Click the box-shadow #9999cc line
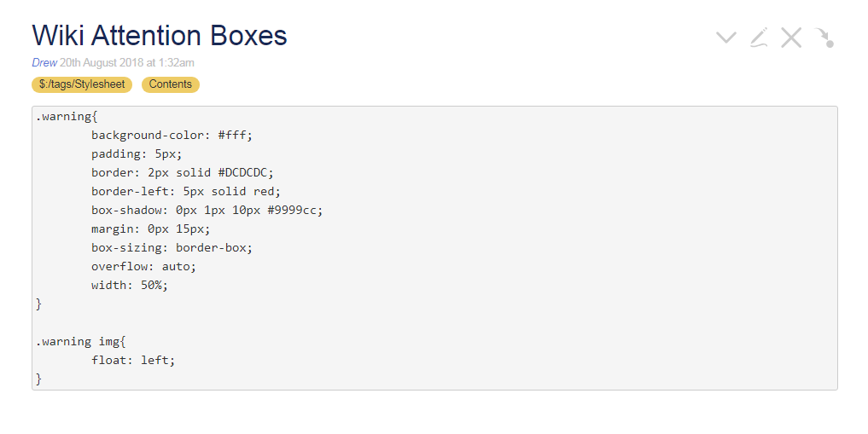The height and width of the screenshot is (434, 868). pyautogui.click(x=207, y=210)
